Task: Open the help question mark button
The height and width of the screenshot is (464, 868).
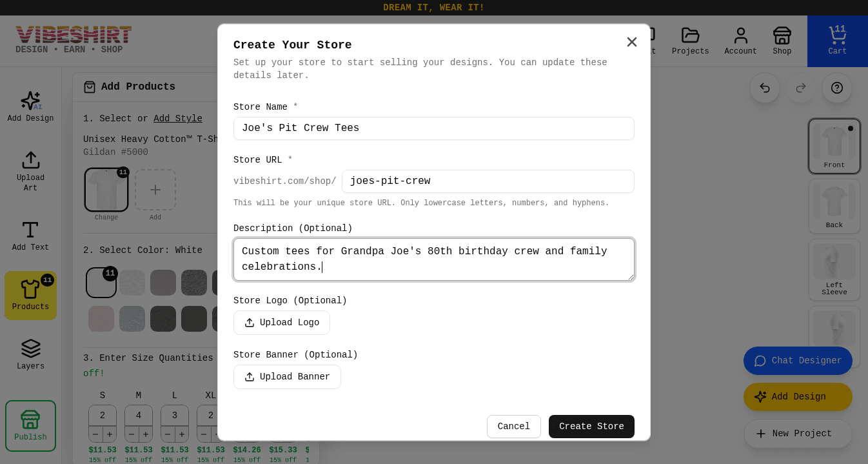Action: click(x=837, y=88)
